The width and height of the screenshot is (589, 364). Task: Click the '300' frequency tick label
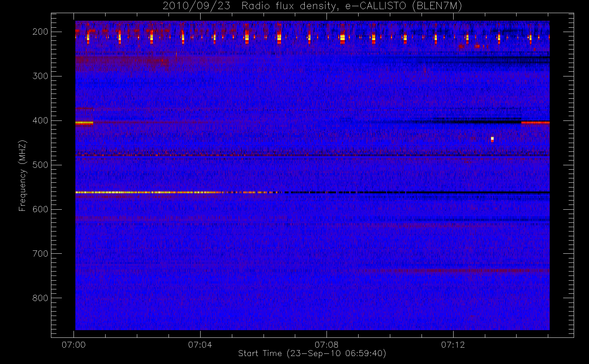click(x=40, y=76)
